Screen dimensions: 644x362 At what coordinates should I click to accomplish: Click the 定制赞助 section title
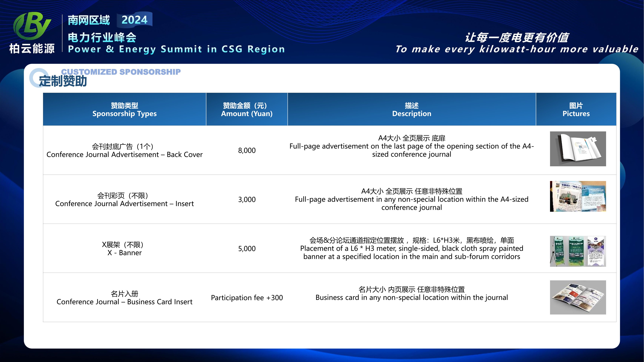click(63, 81)
